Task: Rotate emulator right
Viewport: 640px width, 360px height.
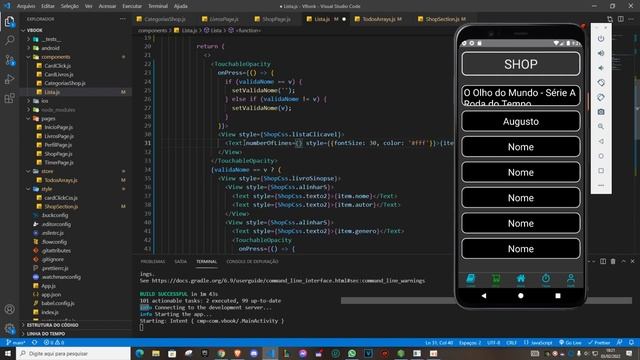Action: [601, 98]
